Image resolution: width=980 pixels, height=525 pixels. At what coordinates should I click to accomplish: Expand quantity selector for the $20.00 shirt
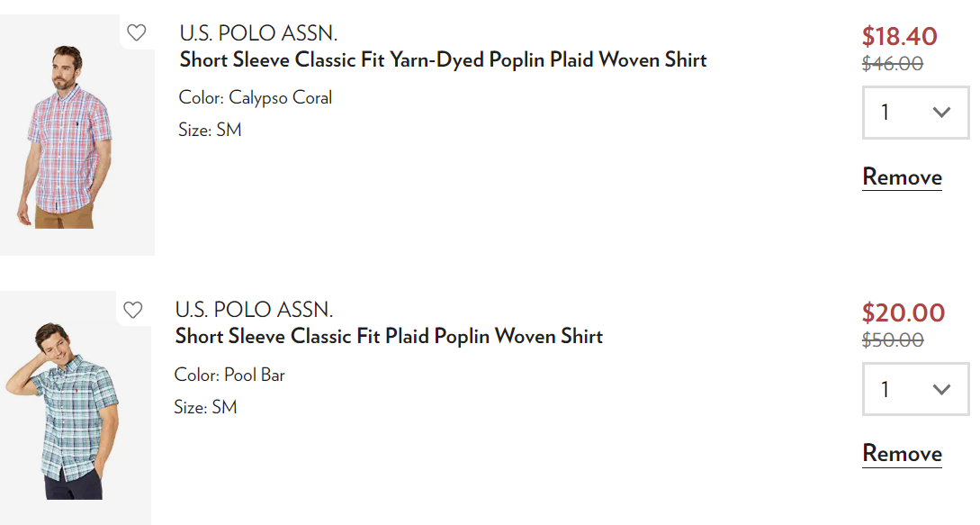click(x=915, y=389)
